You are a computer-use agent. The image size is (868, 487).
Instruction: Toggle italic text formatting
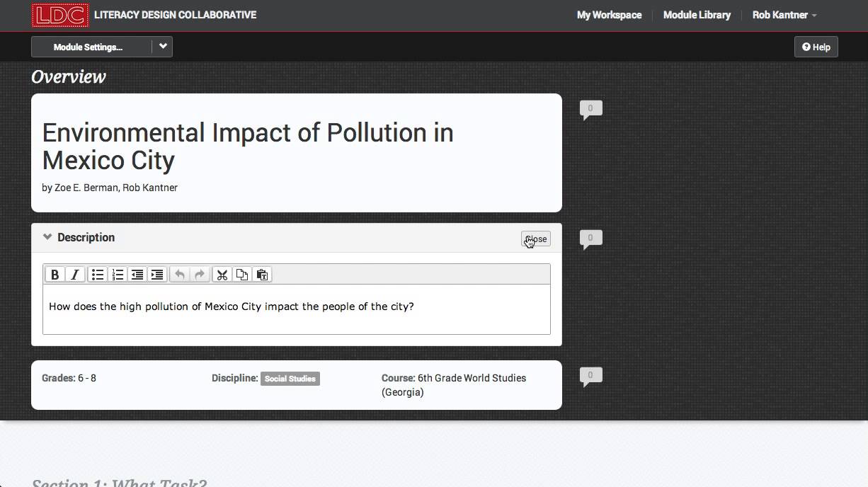pos(74,275)
